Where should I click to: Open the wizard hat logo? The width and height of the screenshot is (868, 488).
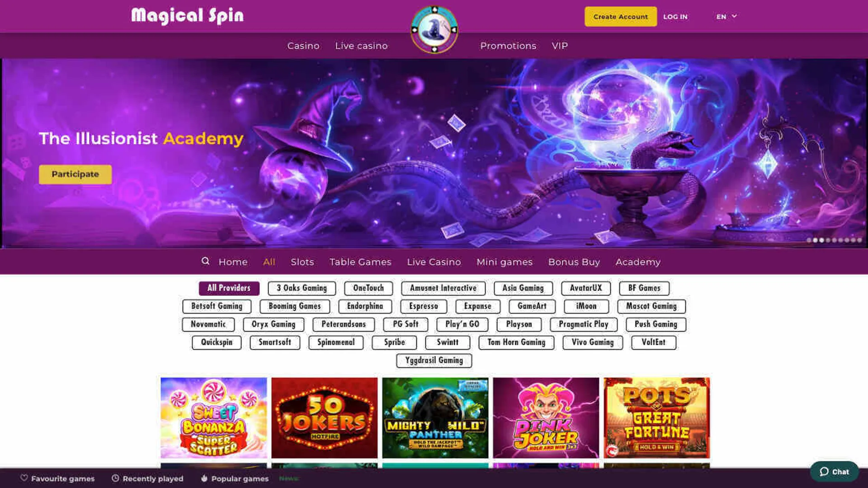pyautogui.click(x=434, y=29)
